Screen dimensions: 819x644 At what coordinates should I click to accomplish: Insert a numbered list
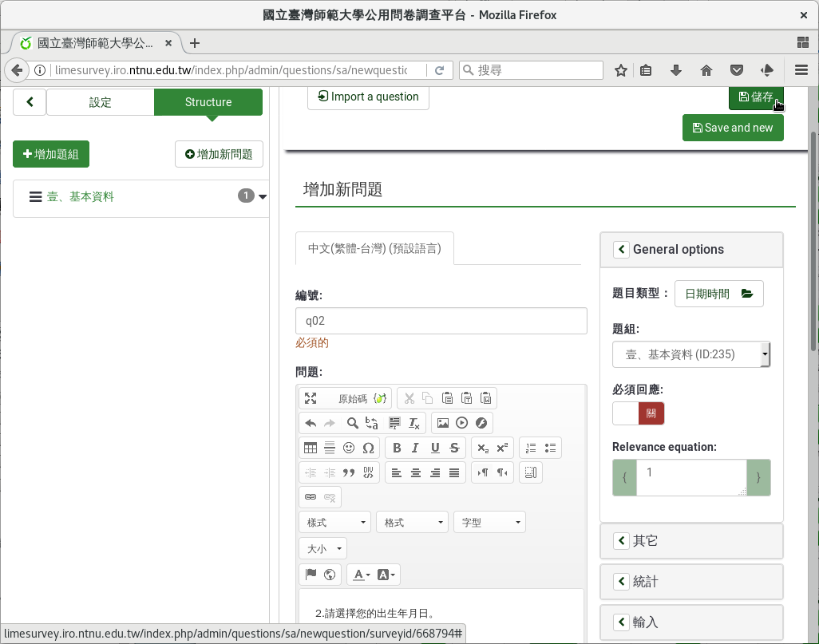point(531,448)
